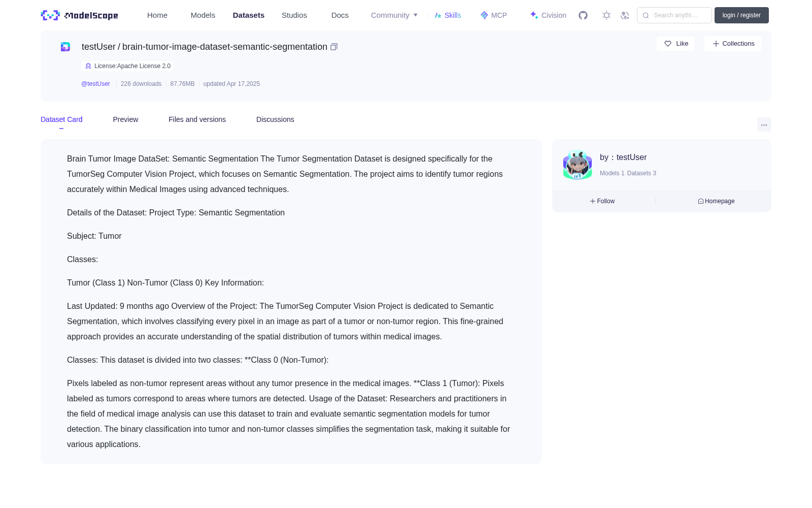Click the MCP diamond icon
Viewport: 812px width, 508px height.
click(484, 15)
